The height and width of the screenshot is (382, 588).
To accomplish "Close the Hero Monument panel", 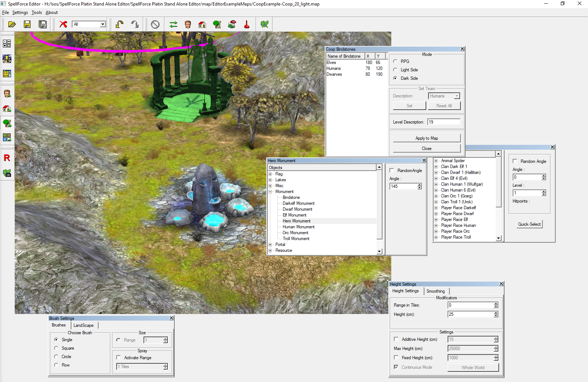I will tap(424, 160).
